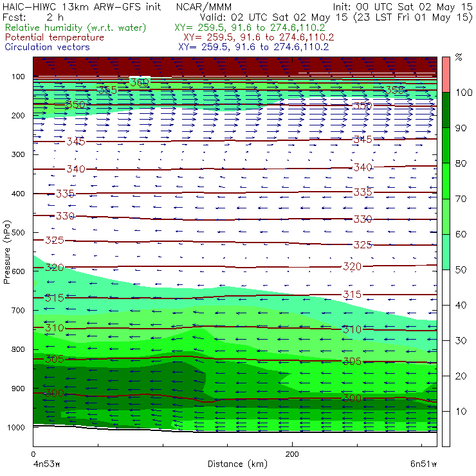Click the '200' pressure axis tick label

point(18,115)
